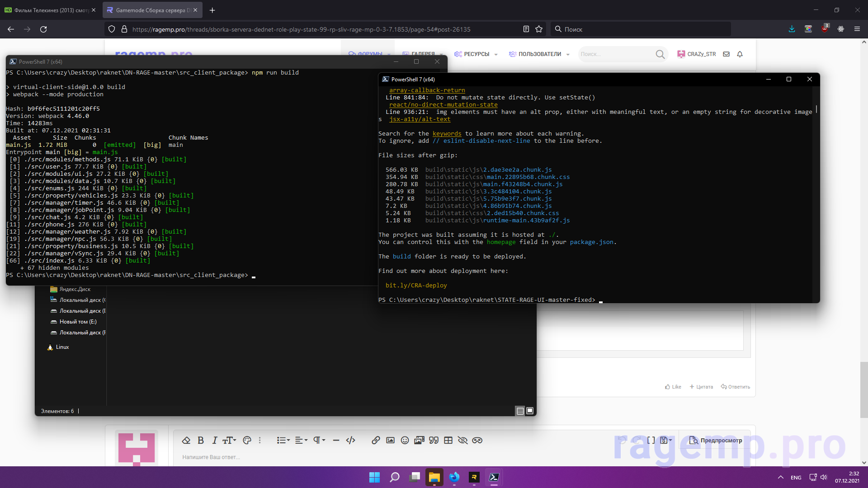Open the РЕСУРСЫ navigation menu
Image resolution: width=868 pixels, height=488 pixels.
(x=476, y=54)
